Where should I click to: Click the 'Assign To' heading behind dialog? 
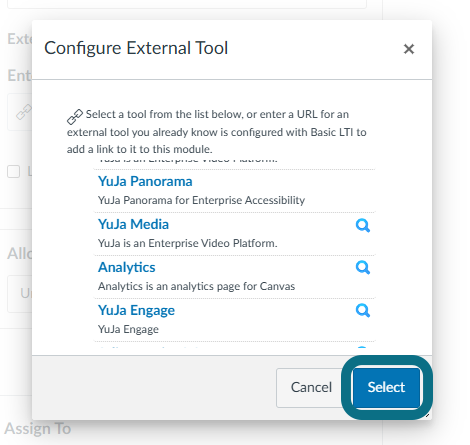point(38,429)
